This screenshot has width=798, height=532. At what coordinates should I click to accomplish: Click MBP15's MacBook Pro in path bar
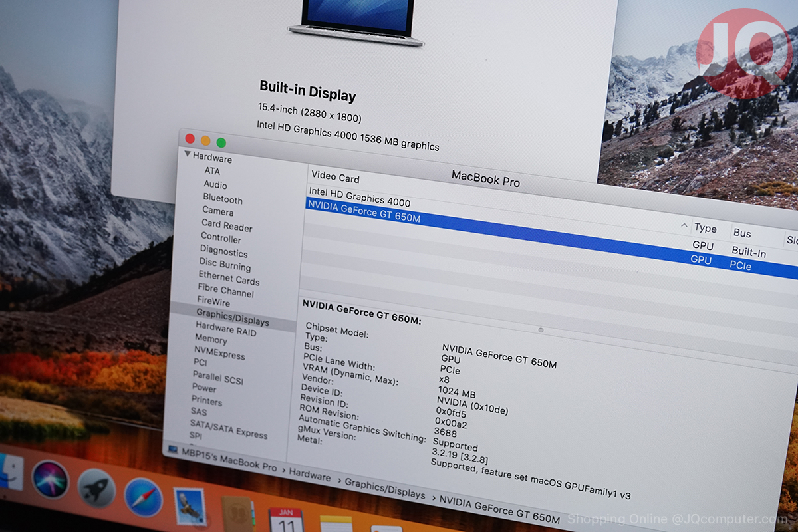coord(229,460)
